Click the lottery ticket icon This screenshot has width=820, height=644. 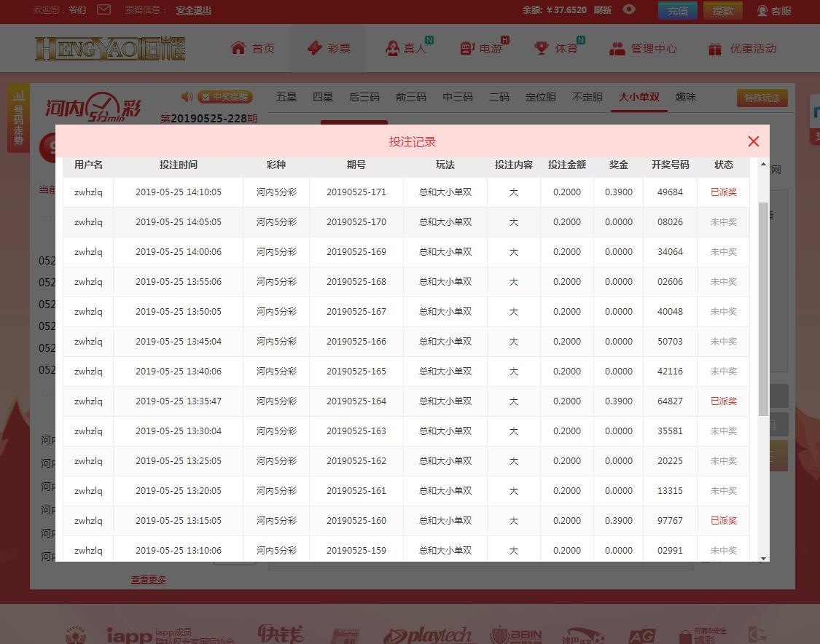[x=314, y=48]
